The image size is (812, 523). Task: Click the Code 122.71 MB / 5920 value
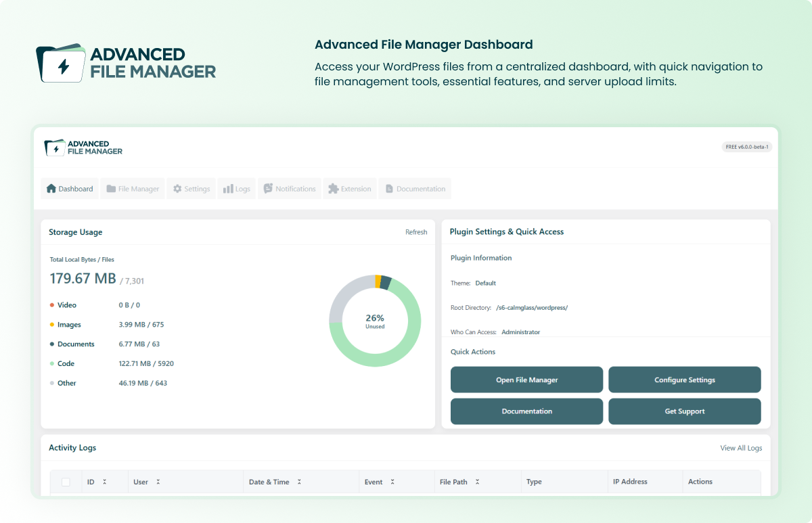click(146, 363)
